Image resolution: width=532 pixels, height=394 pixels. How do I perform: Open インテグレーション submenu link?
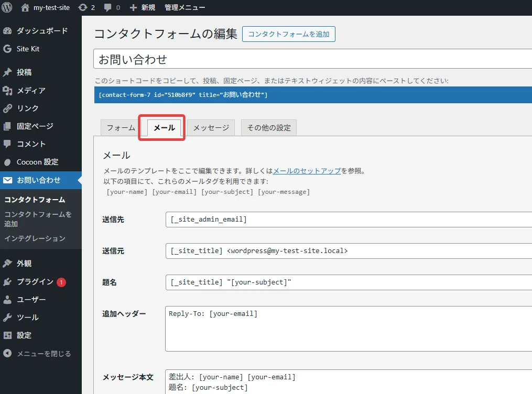tap(35, 238)
